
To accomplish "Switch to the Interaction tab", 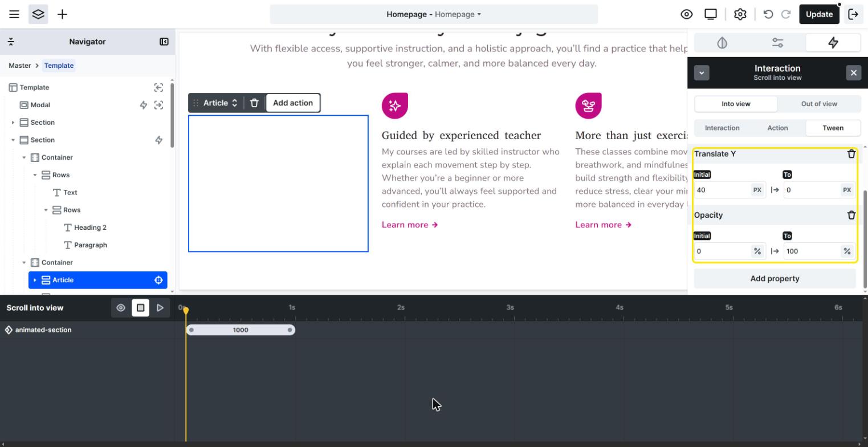I will 722,128.
